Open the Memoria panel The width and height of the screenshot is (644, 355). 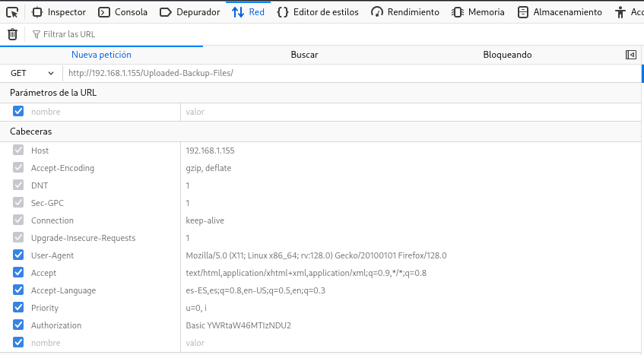tap(478, 12)
